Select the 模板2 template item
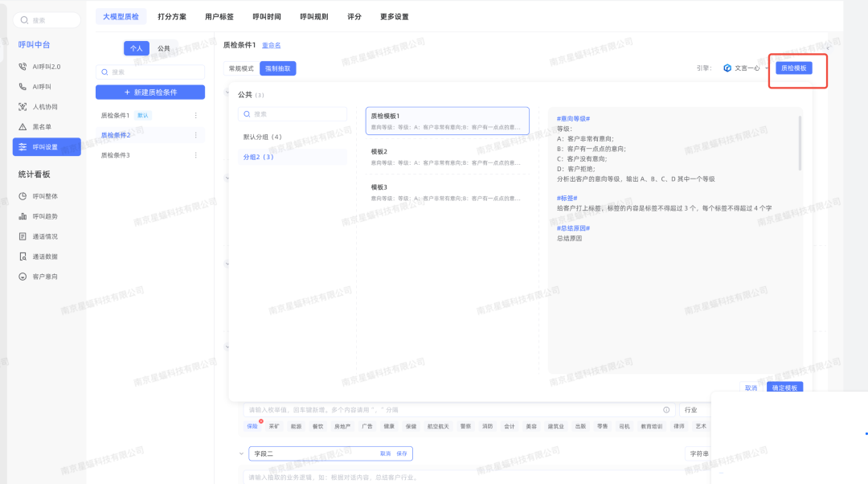This screenshot has width=868, height=484. 447,156
